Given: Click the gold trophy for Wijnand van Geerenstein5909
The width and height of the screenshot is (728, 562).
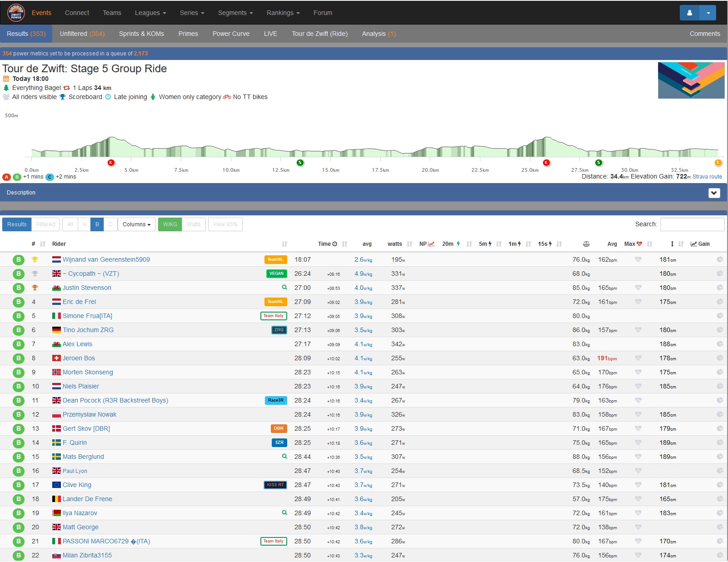Looking at the screenshot, I should point(35,259).
